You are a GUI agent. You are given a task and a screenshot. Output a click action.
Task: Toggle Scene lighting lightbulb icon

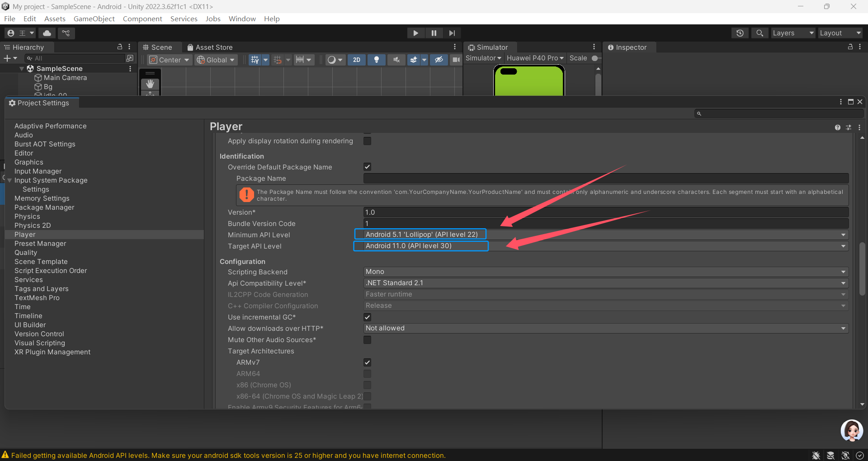tap(377, 60)
